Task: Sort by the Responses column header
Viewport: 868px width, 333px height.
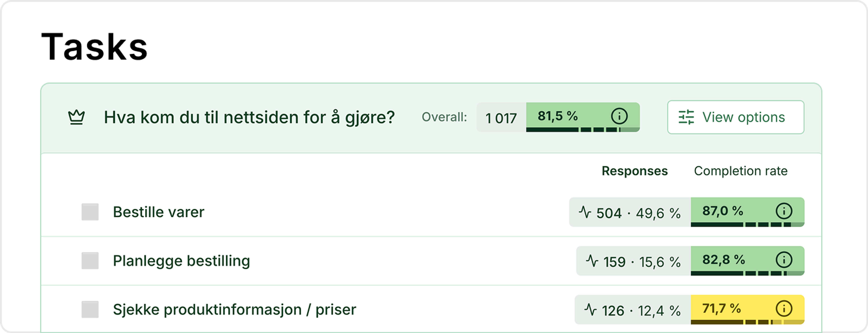Action: (x=634, y=171)
